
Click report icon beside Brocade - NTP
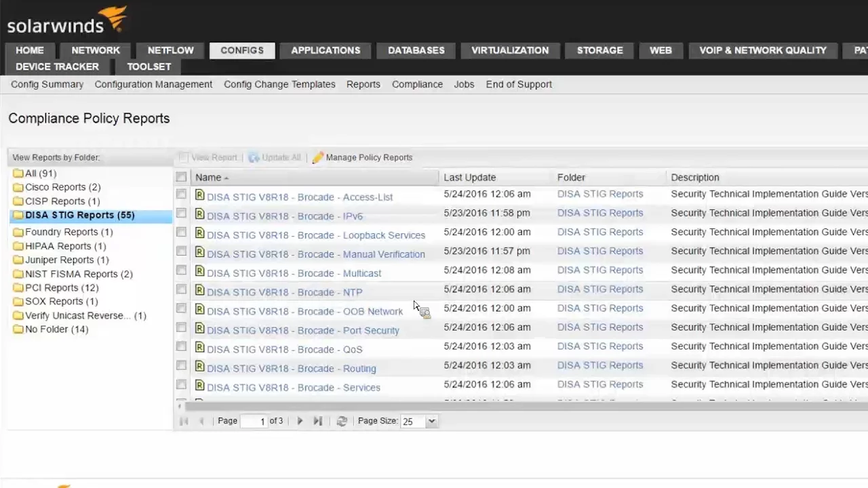click(x=199, y=290)
